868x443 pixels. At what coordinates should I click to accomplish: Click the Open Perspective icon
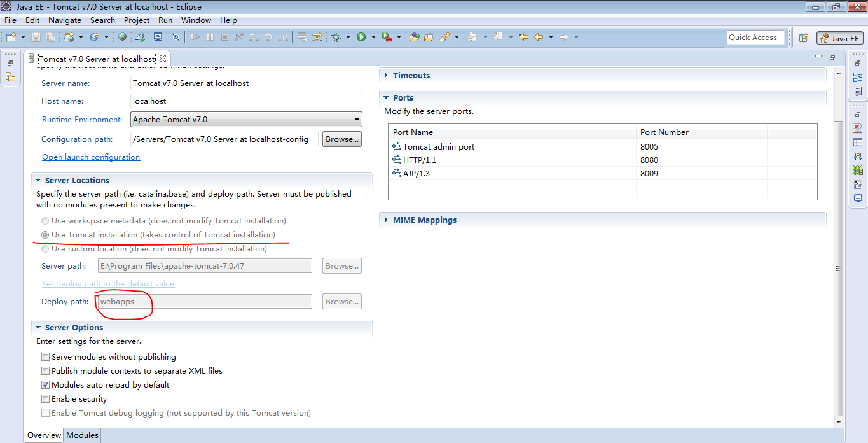pyautogui.click(x=803, y=38)
